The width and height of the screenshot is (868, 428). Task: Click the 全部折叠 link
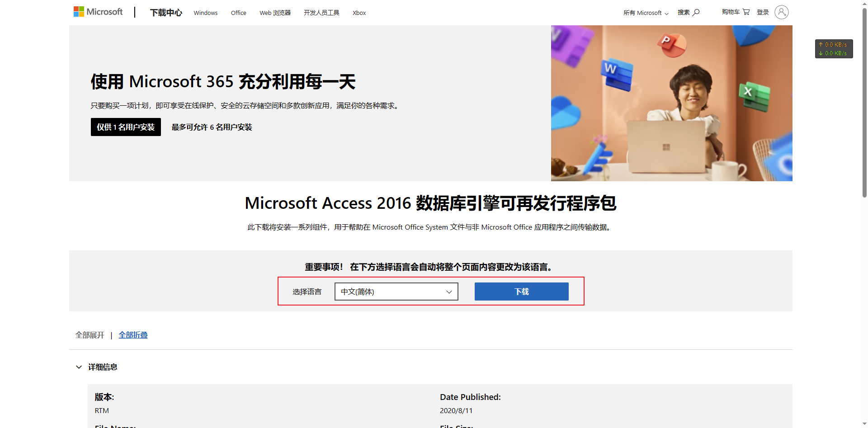(x=133, y=335)
